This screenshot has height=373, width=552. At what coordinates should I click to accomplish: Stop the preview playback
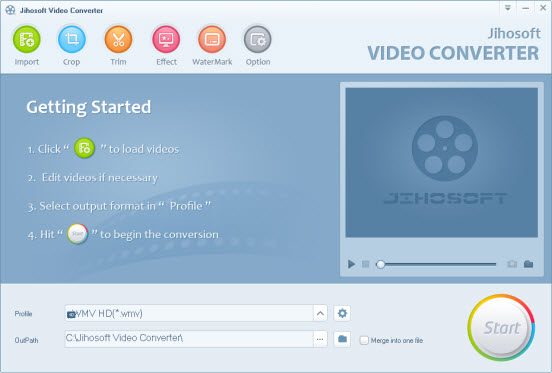(366, 264)
